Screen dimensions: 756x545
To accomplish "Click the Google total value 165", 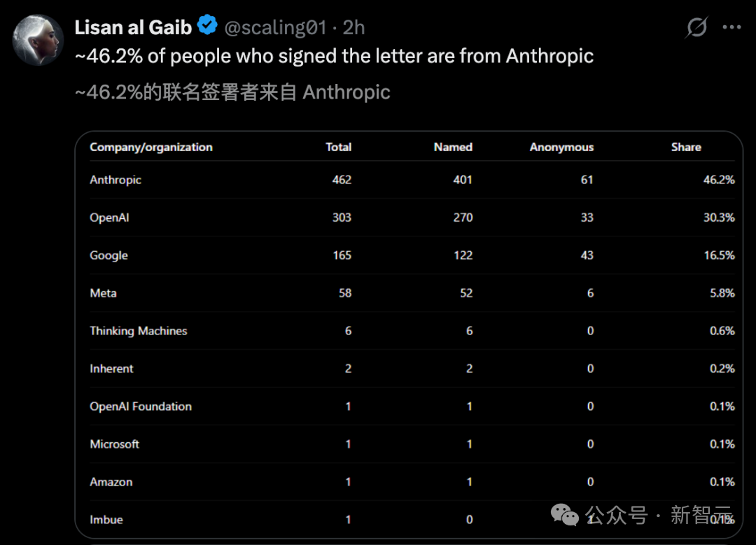I will click(342, 255).
